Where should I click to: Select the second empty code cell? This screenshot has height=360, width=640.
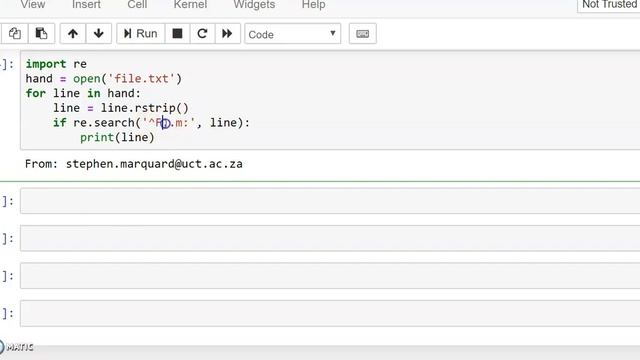tap(330, 238)
